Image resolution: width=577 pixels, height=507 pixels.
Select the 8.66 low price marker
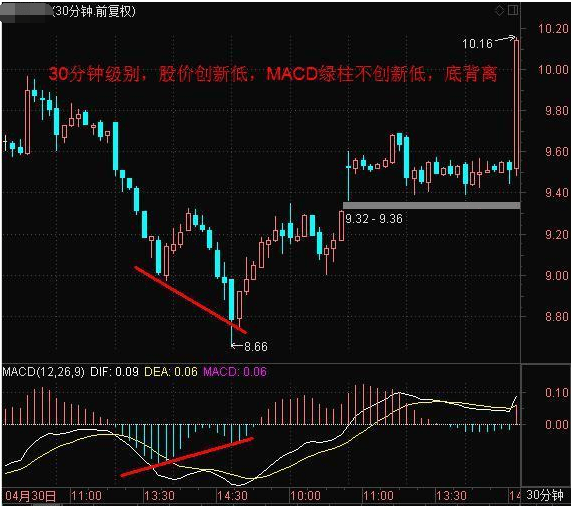click(256, 347)
